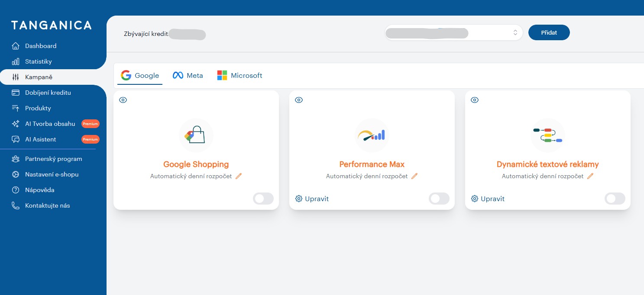Screen dimensions: 644x295
Task: Click the AI Tvorba obsahu sparkle icon
Action: pos(16,124)
